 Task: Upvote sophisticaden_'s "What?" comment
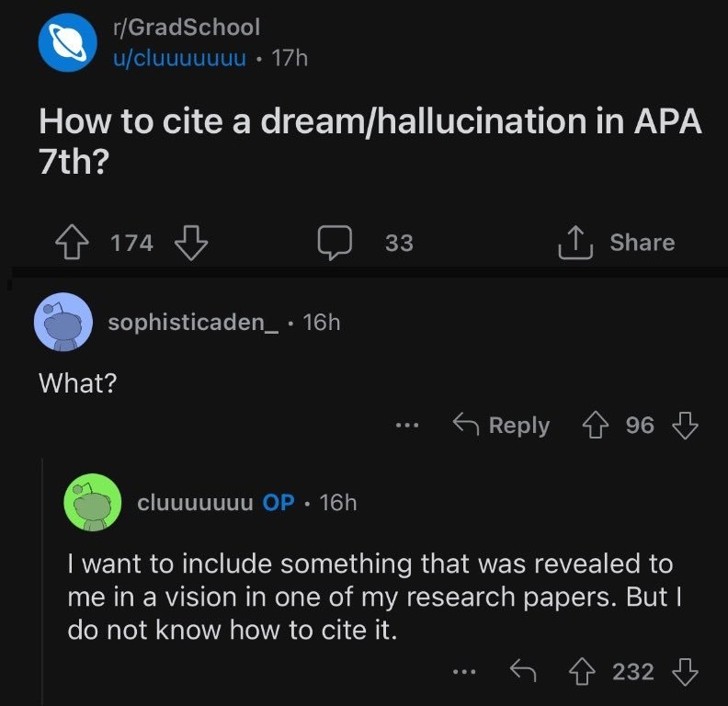596,426
